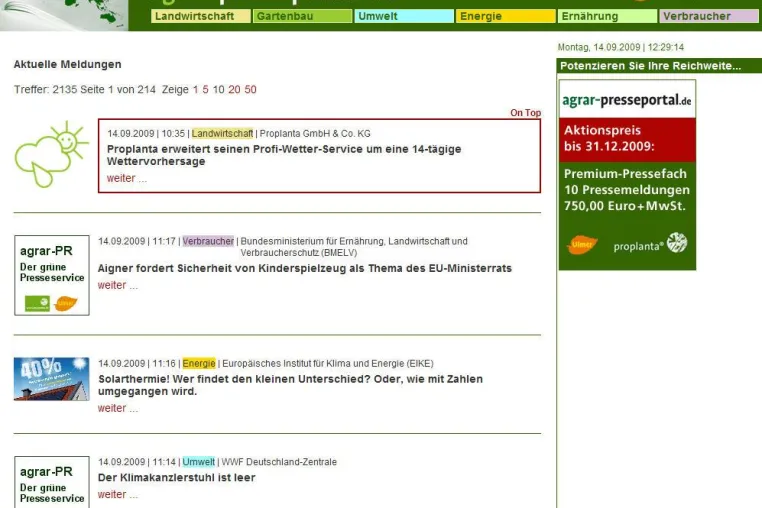
Task: Click the agrar-presseportal.de logo in the ad
Action: (627, 100)
